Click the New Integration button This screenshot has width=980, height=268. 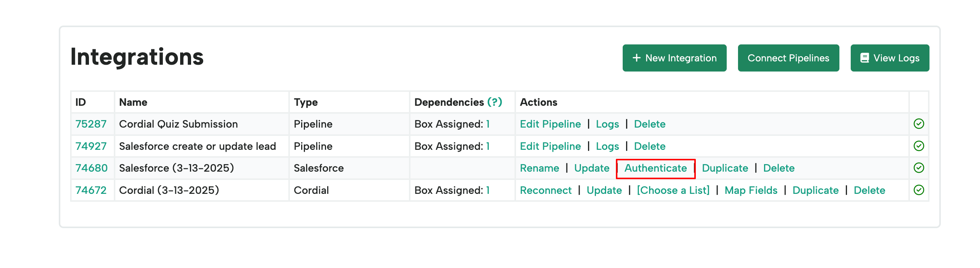pos(674,58)
